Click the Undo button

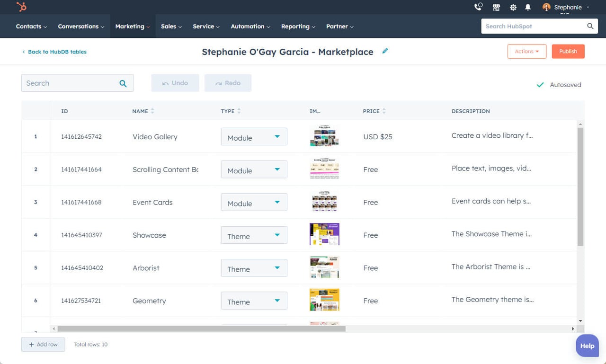coord(175,83)
